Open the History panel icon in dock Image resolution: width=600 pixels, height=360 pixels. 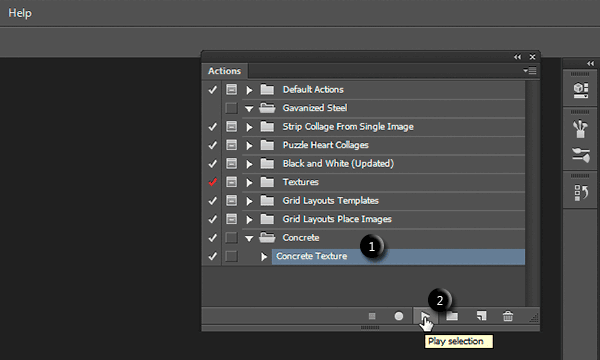[580, 192]
